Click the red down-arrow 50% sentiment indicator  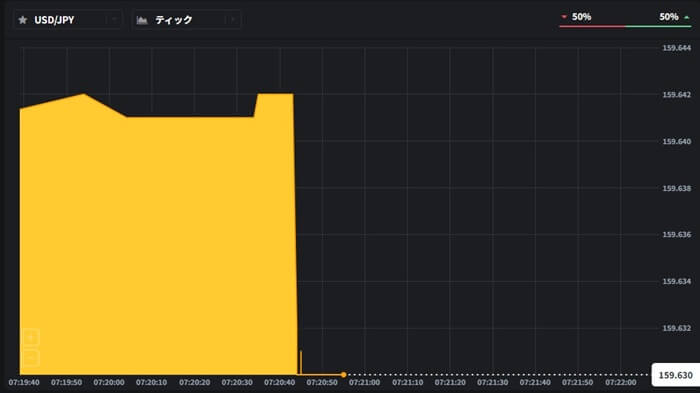pyautogui.click(x=576, y=17)
